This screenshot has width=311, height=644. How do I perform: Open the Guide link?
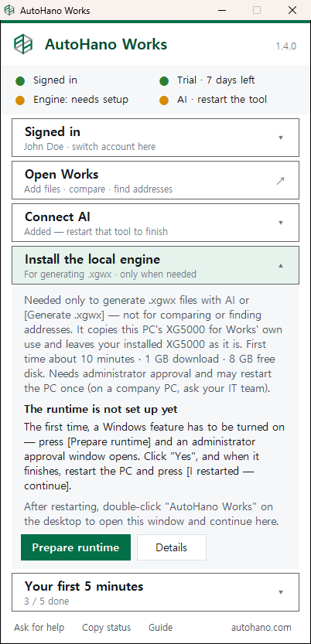(161, 628)
